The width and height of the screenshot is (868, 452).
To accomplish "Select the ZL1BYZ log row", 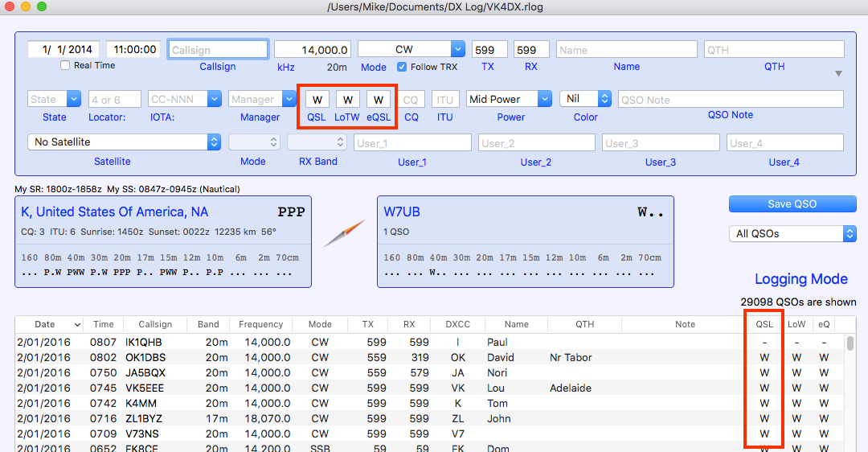I will (x=430, y=419).
